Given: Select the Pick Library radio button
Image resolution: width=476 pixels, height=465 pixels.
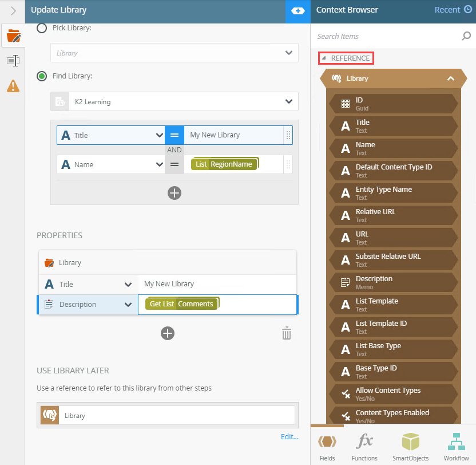Looking at the screenshot, I should pyautogui.click(x=42, y=28).
